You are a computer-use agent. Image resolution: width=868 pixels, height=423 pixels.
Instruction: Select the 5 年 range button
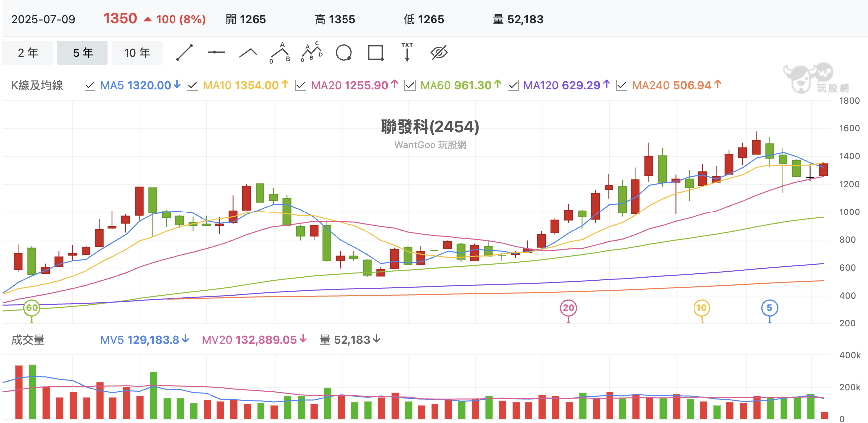pyautogui.click(x=83, y=53)
